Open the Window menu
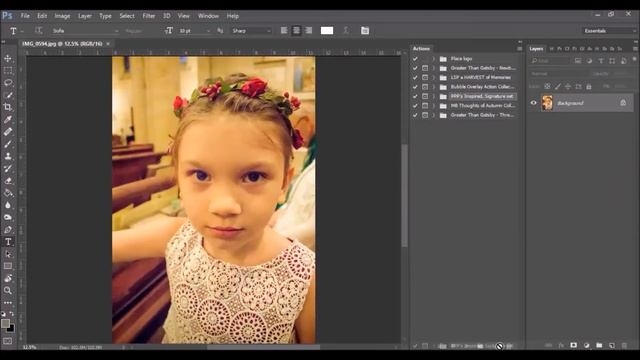The height and width of the screenshot is (360, 640). point(208,16)
